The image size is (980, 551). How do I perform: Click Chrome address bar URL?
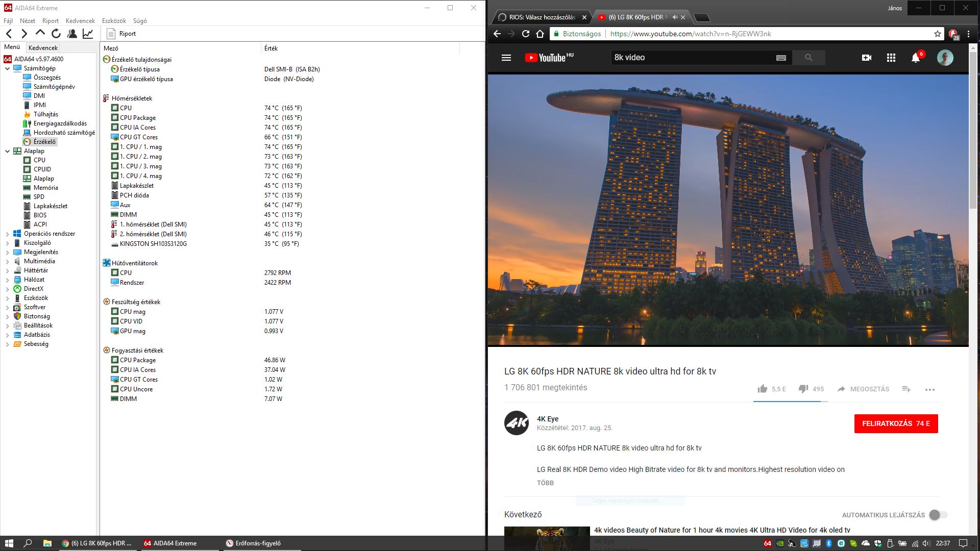[x=690, y=34]
